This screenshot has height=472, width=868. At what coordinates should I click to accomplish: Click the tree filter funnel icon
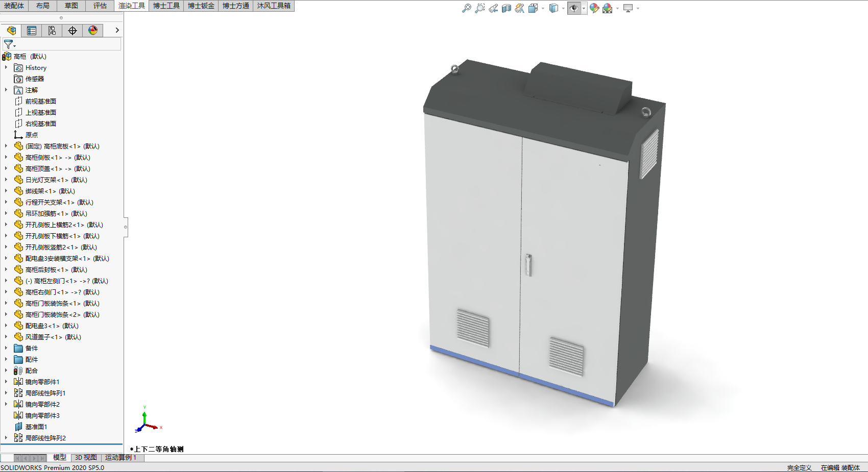pos(9,44)
